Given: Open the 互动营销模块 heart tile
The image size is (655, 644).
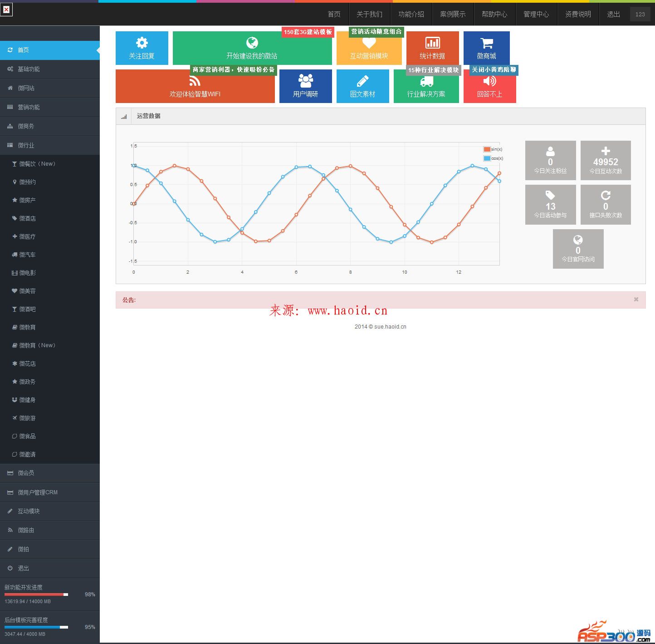Looking at the screenshot, I should pos(369,48).
